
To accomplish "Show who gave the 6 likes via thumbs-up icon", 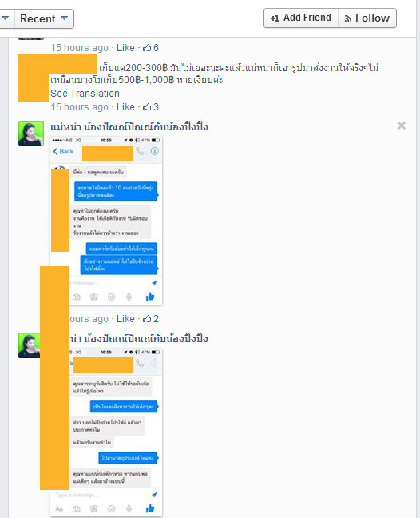I will tap(150, 48).
